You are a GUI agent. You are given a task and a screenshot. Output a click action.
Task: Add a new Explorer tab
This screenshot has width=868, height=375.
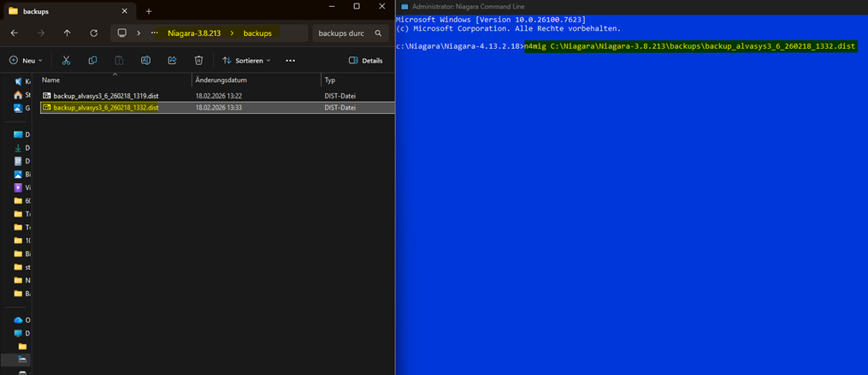[x=148, y=11]
